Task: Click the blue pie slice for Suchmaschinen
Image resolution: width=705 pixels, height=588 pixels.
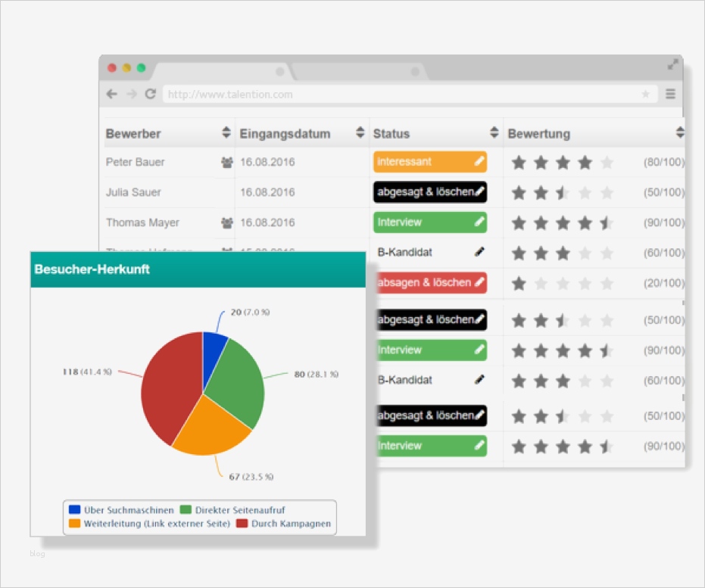Action: click(213, 355)
